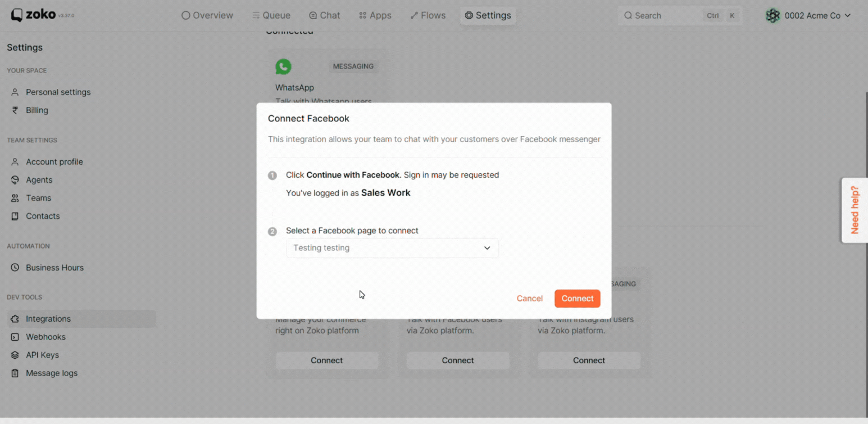Click the dropdown chevron beside Testing testing

tap(487, 248)
